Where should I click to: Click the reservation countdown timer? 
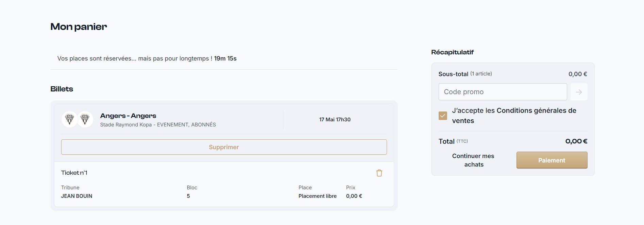pyautogui.click(x=225, y=58)
